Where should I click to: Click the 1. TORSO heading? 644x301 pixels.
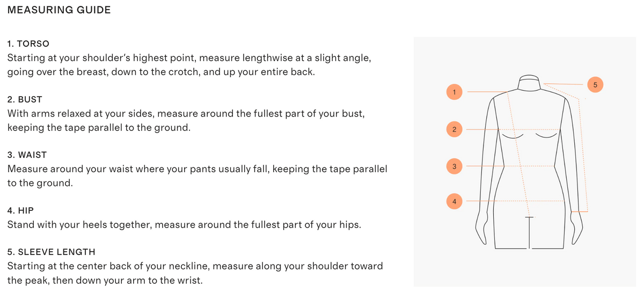(28, 43)
